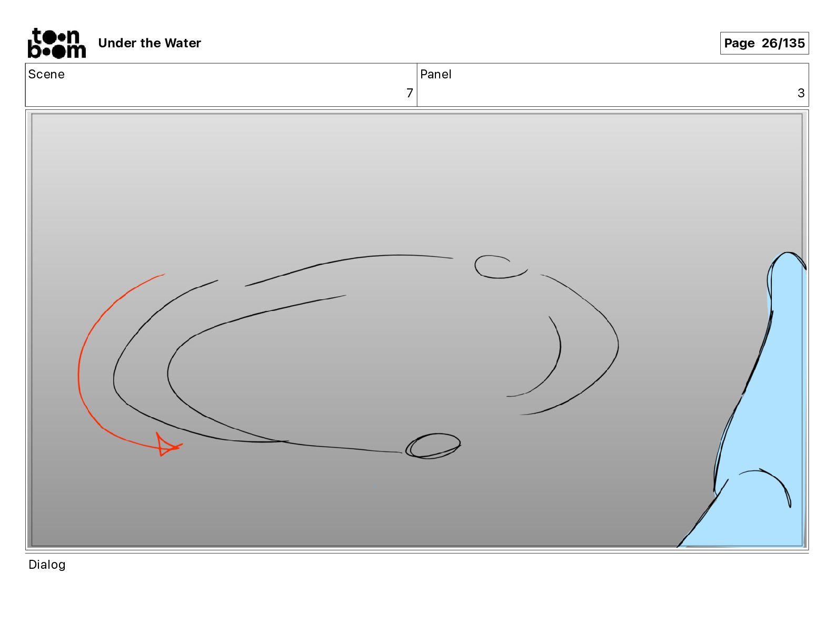834x644 pixels.
Task: Click the red arrowhead tip
Action: tap(167, 445)
